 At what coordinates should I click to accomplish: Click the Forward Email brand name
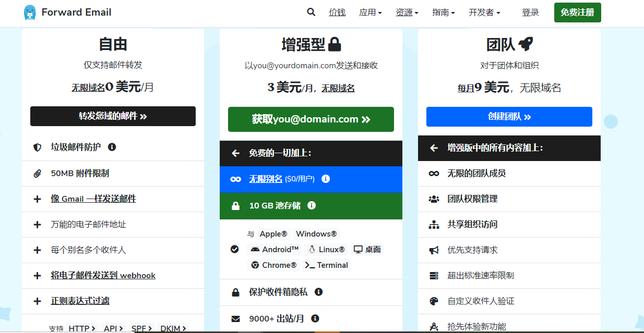[77, 12]
